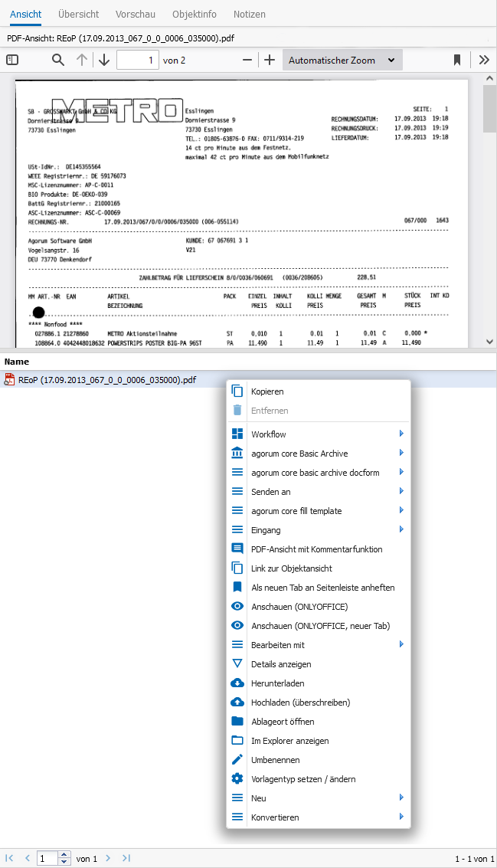The height and width of the screenshot is (868, 497).
Task: Expand the Workflow submenu arrow
Action: [401, 434]
